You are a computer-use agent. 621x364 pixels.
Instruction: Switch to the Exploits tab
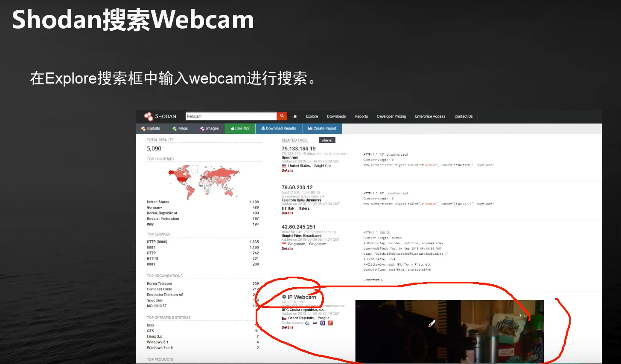151,128
